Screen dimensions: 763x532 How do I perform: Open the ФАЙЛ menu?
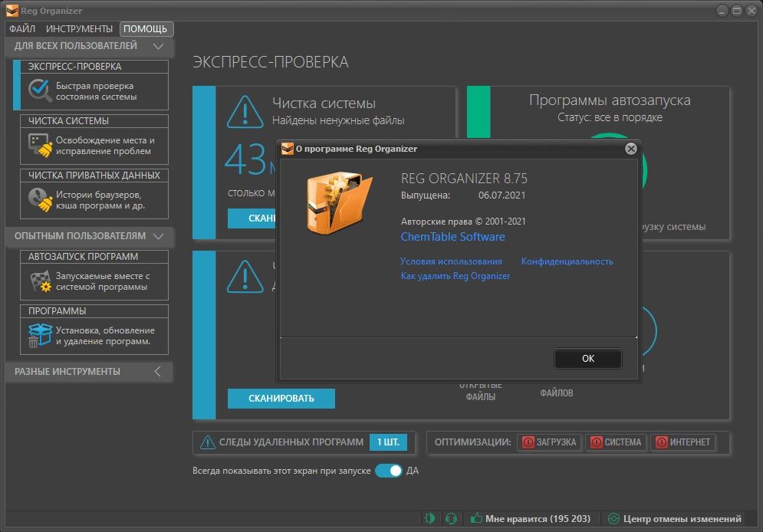(22, 28)
